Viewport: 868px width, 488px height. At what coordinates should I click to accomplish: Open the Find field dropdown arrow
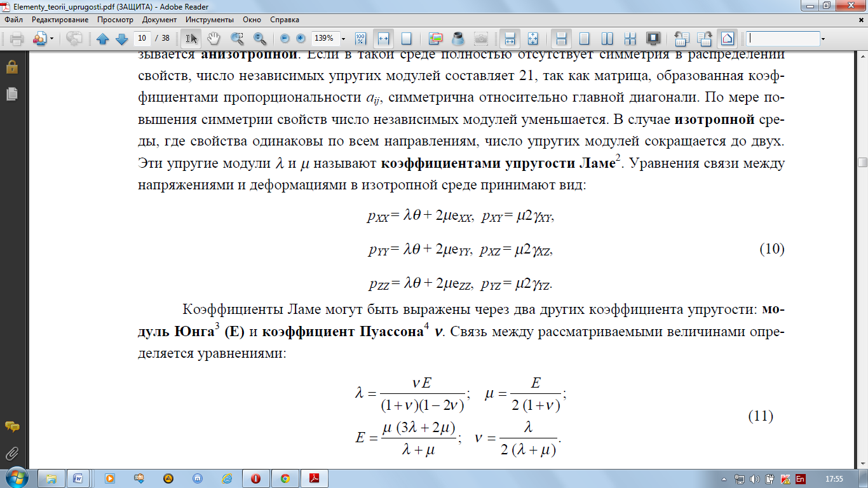click(x=824, y=38)
